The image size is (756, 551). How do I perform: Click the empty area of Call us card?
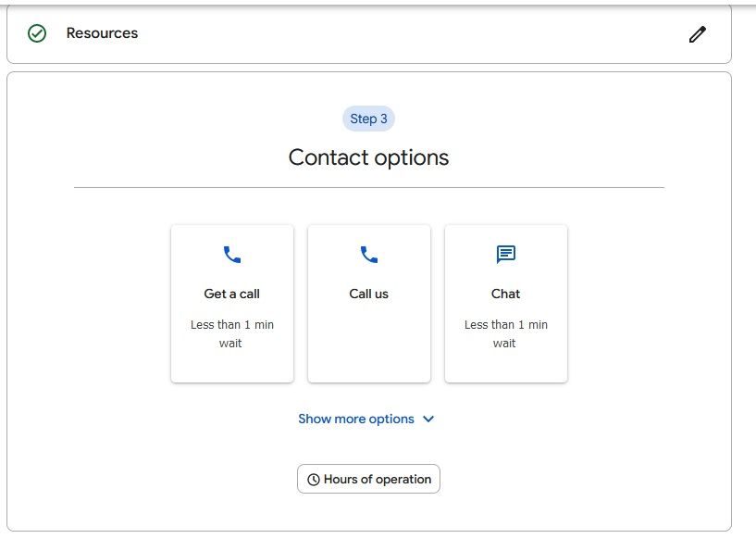[x=368, y=343]
